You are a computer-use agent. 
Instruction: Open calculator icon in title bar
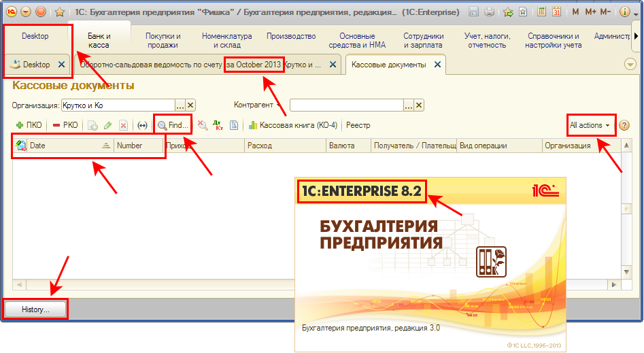tap(541, 12)
